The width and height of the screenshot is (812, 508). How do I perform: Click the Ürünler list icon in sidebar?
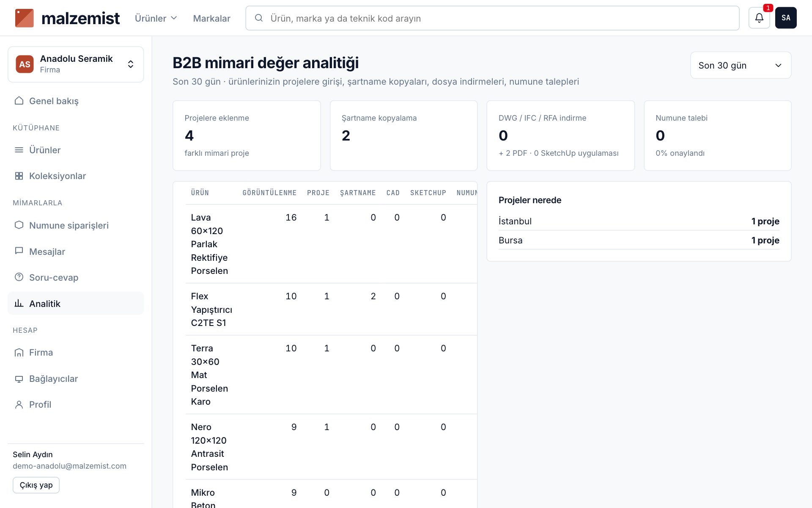pyautogui.click(x=19, y=150)
